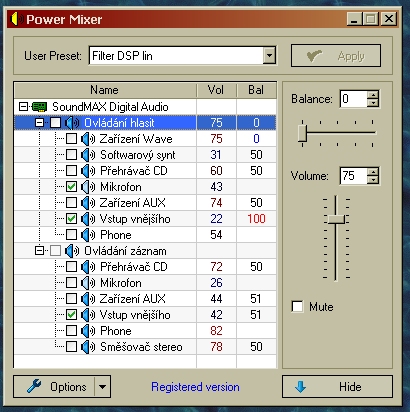Tick the Mute checkbox
The height and width of the screenshot is (412, 410).
297,306
